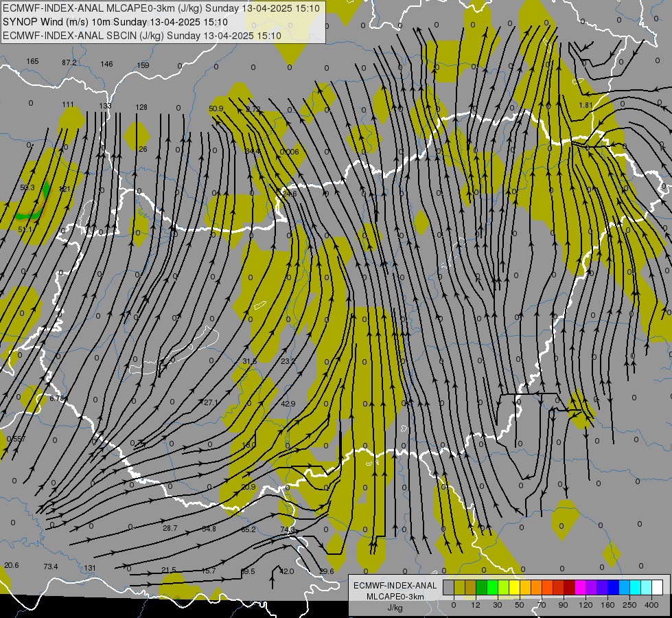The image size is (672, 618).
Task: Select the SBCIN title line
Action: (142, 36)
